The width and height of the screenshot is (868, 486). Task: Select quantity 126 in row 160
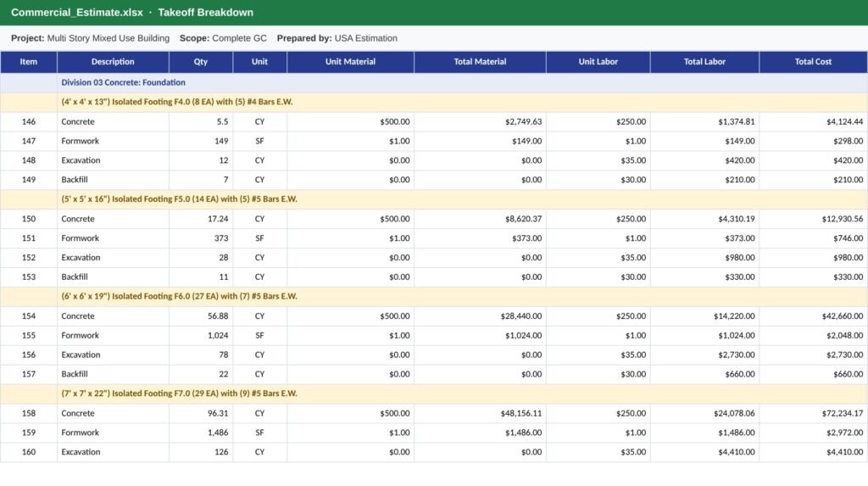[x=201, y=452]
